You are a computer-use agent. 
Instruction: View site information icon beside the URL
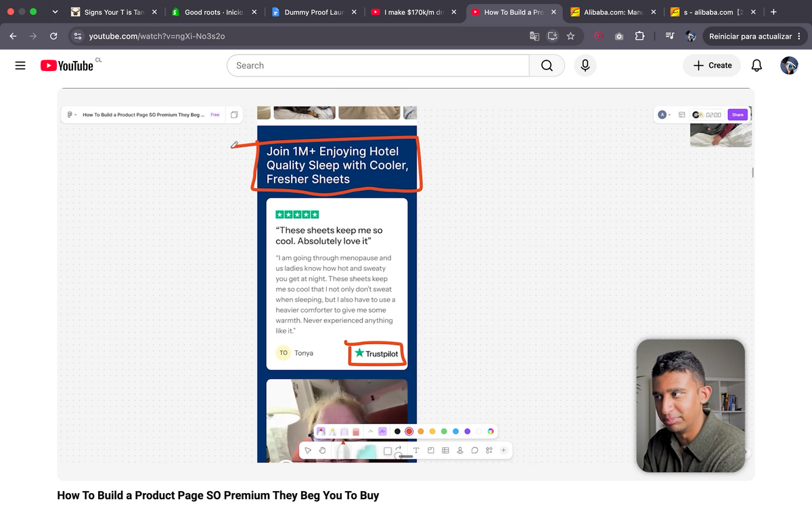point(78,36)
